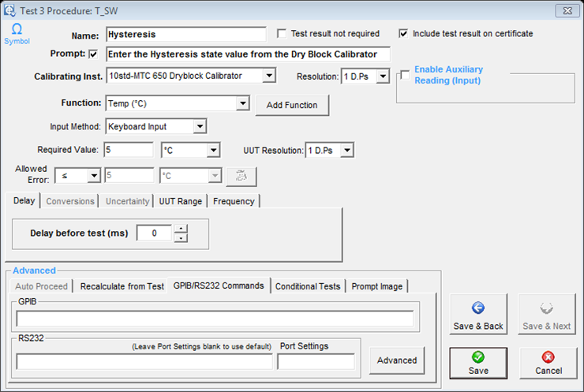The width and height of the screenshot is (584, 392).
Task: Open the Conditional Tests tab
Action: [308, 286]
